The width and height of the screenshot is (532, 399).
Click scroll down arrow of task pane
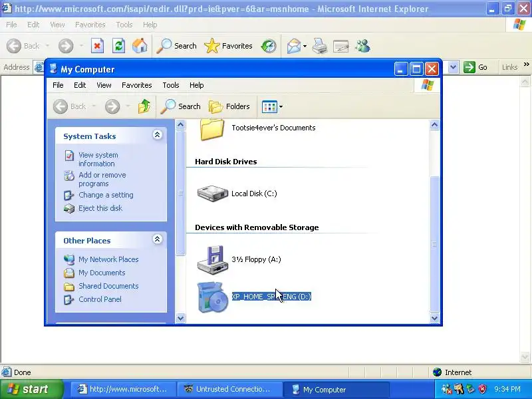click(180, 318)
